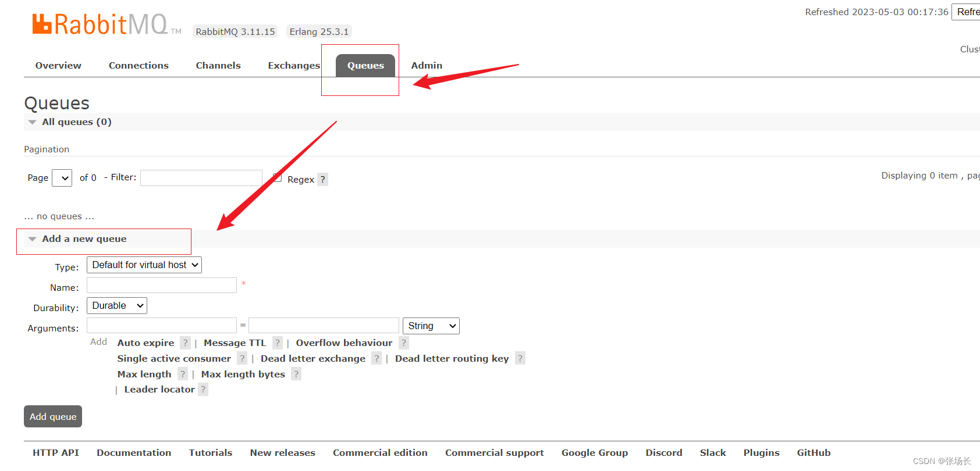Screen dimensions: 980x471
Task: Select the Queues tab
Action: (365, 66)
